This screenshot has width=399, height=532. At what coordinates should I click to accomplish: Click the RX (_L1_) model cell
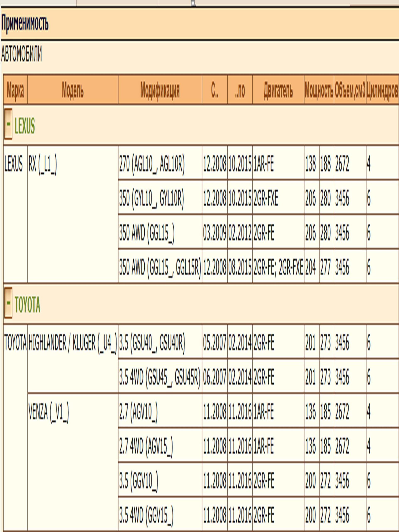tap(43, 165)
